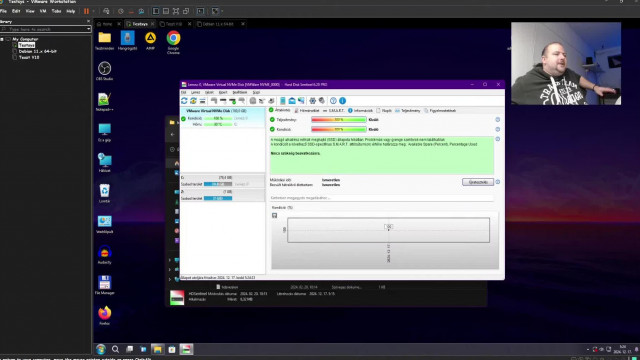Select the Teljesítmény tab

tap(407, 111)
